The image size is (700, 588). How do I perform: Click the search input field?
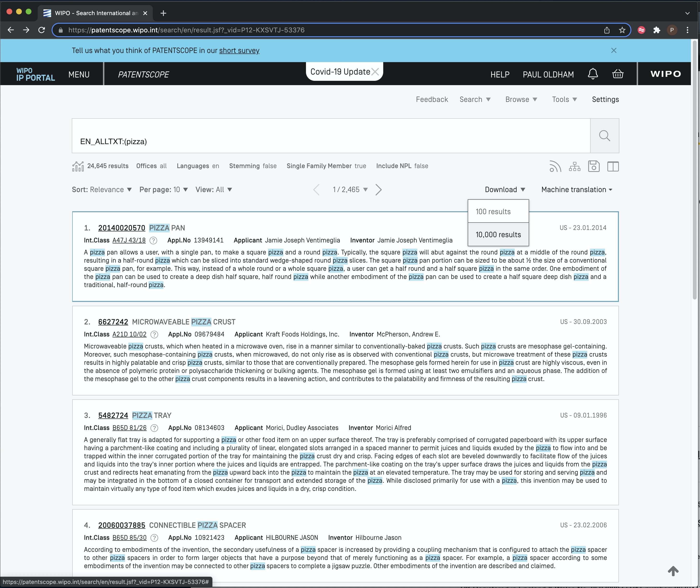(x=331, y=141)
